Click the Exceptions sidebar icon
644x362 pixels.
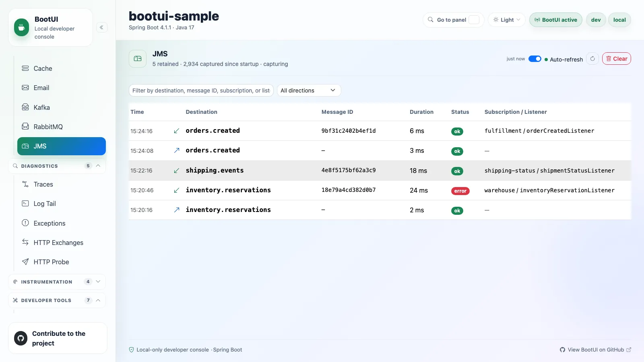point(25,223)
